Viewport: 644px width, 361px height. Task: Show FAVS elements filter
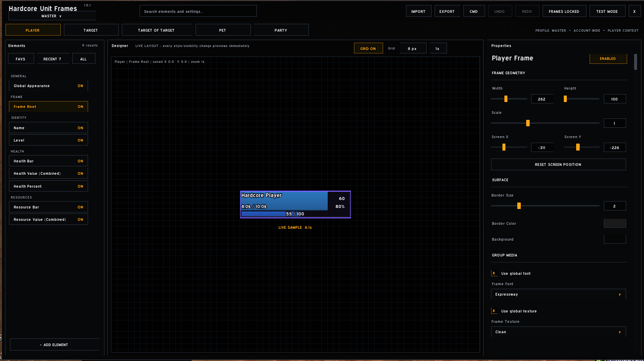click(x=21, y=59)
